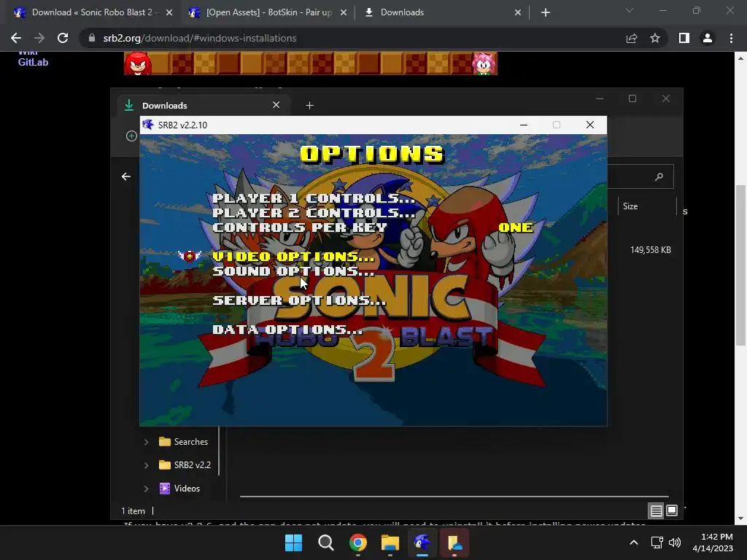Open Chrome tab search chevron
The height and width of the screenshot is (560, 747).
(630, 10)
